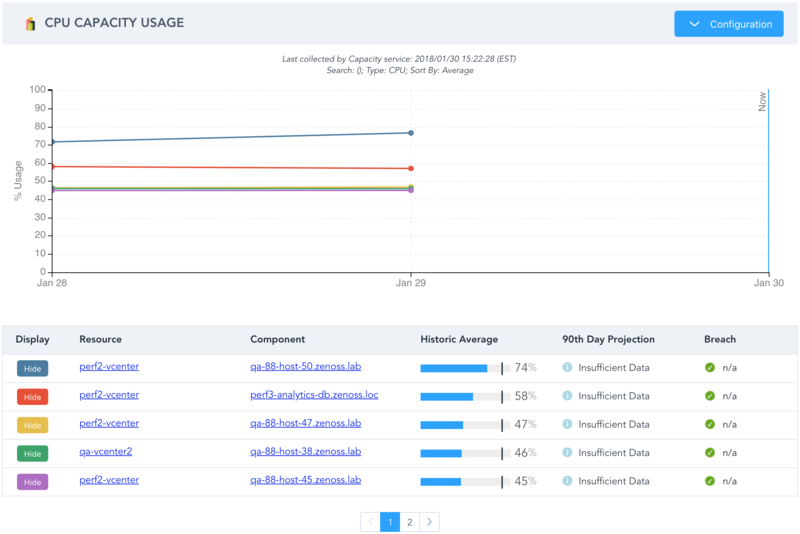
Task: Click the 47% historic average bar
Action: [465, 425]
